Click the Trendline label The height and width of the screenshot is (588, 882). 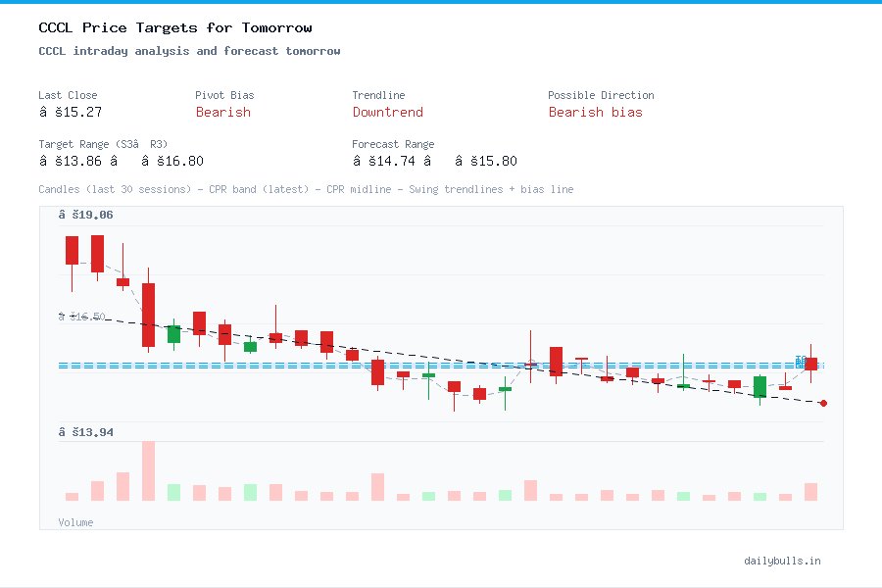pyautogui.click(x=378, y=95)
